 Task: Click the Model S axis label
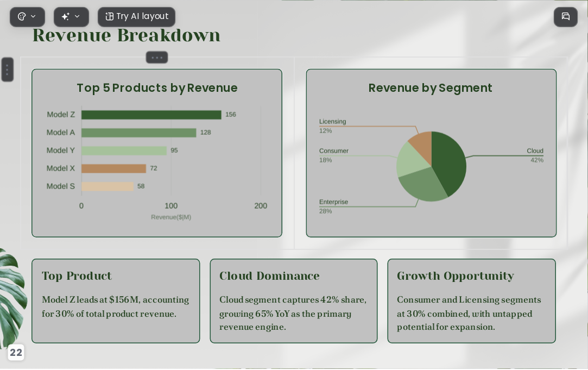coord(60,186)
